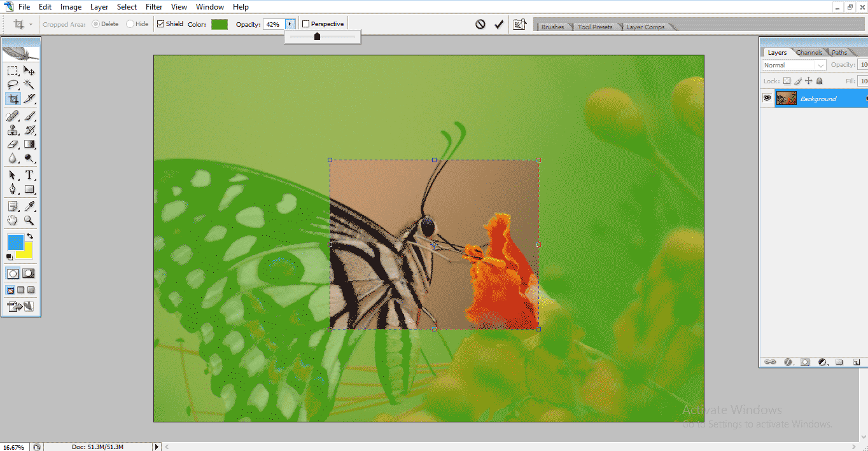Swap foreground and background colors
The height and width of the screenshot is (451, 868).
click(29, 237)
